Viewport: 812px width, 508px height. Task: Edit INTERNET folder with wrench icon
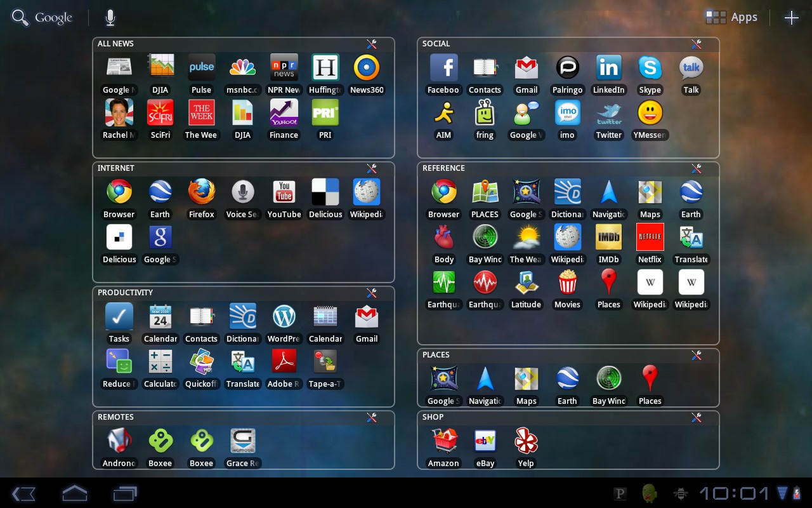click(x=372, y=168)
